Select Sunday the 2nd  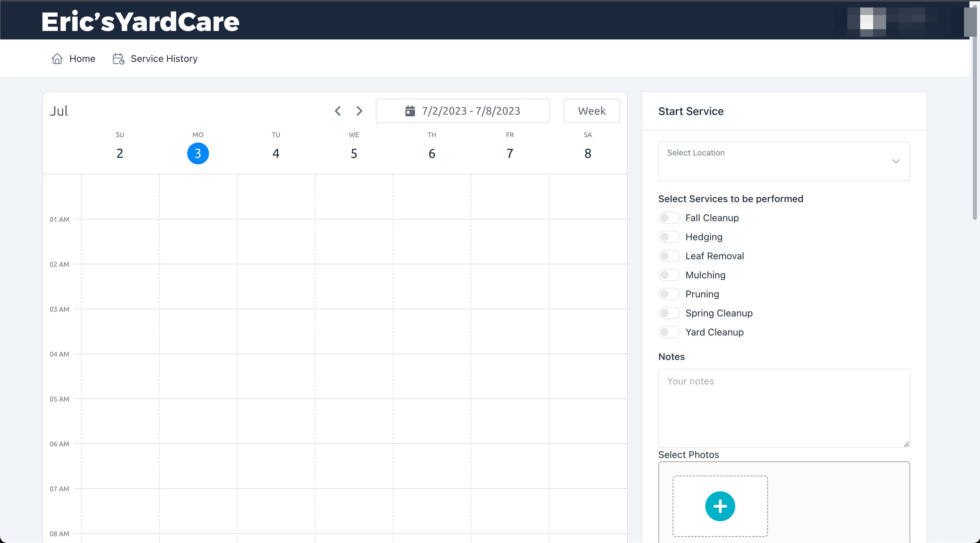120,153
